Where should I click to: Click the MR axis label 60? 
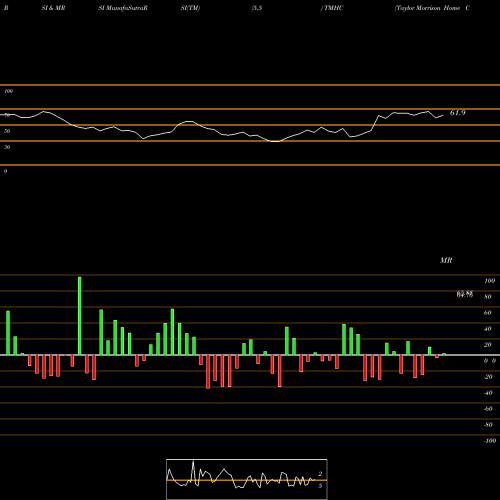click(487, 313)
